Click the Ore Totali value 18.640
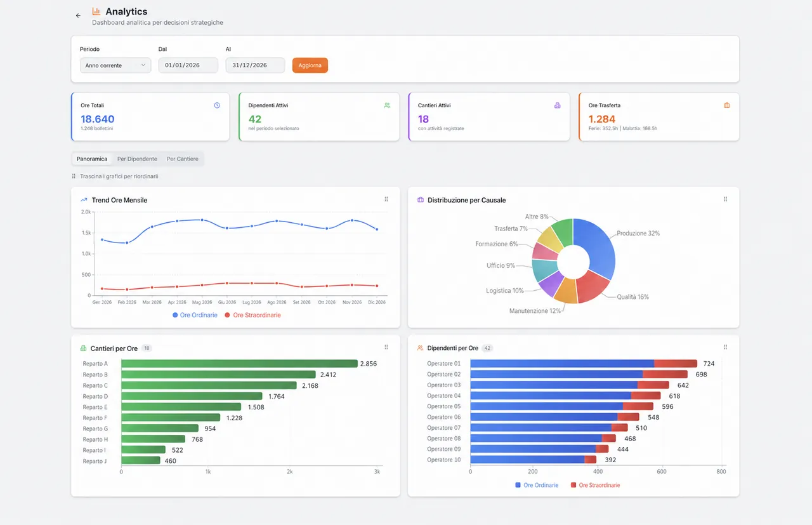Screen dimensions: 812x525 click(x=98, y=119)
